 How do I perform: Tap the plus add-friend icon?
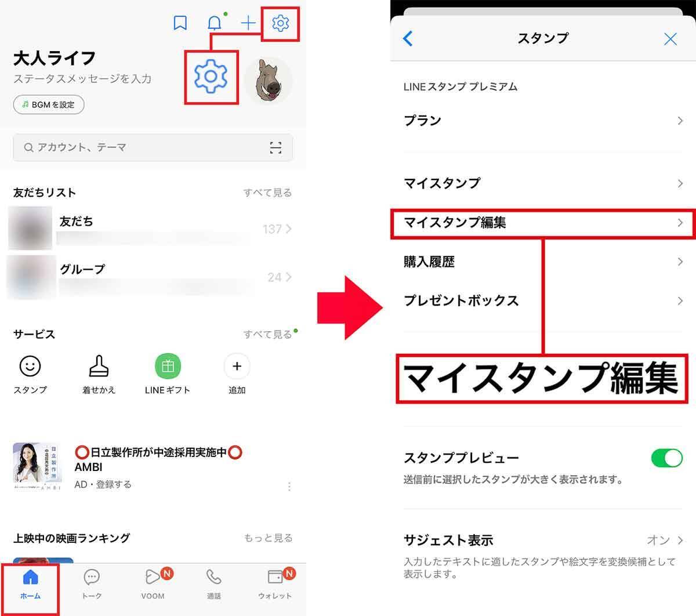[248, 23]
